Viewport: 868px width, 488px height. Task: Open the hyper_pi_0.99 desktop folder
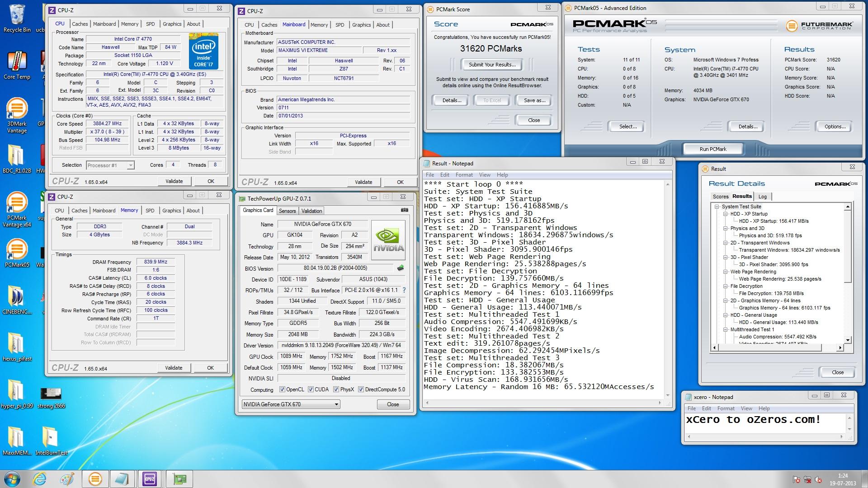17,394
